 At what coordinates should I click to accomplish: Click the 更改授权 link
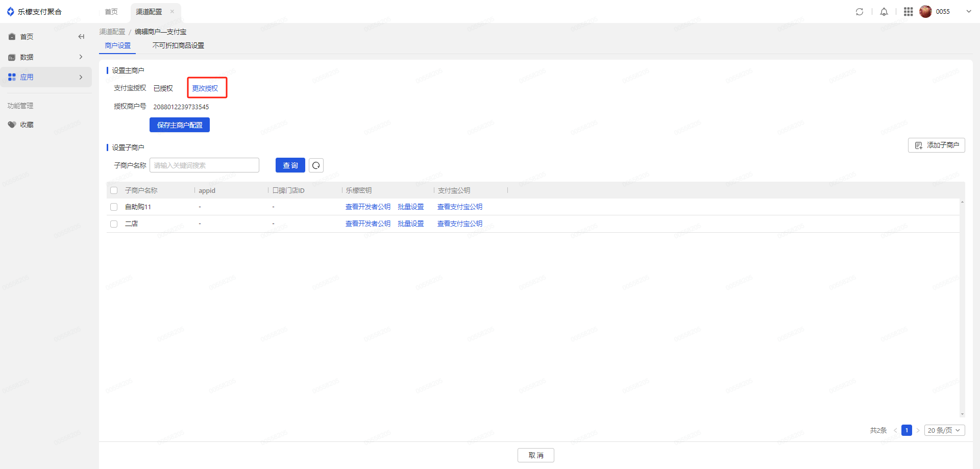[205, 88]
